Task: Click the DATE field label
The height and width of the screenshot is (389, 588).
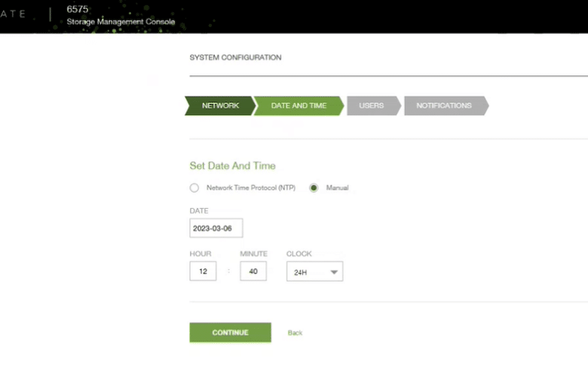Action: [x=199, y=211]
